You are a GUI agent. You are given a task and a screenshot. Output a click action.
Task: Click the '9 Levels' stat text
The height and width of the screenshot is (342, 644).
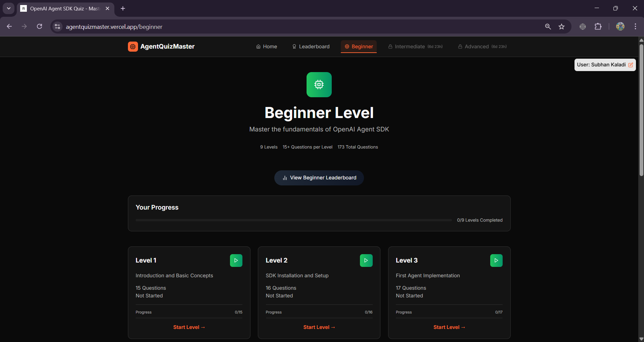[269, 147]
